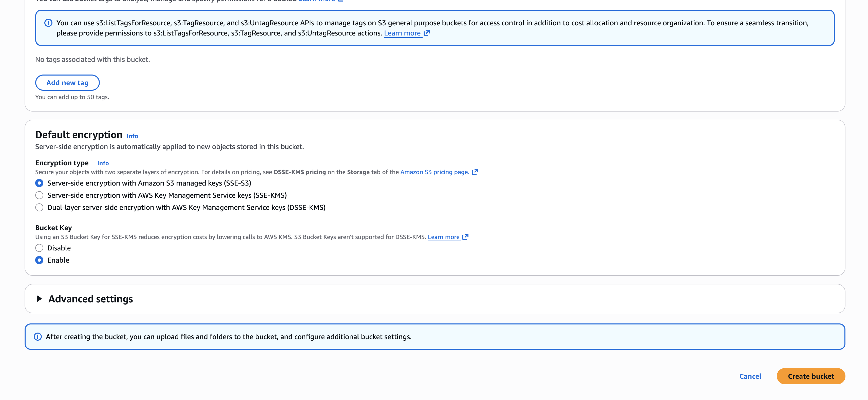The width and height of the screenshot is (868, 400).
Task: Choose Dual-layer DSSE-KMS encryption
Action: 40,207
